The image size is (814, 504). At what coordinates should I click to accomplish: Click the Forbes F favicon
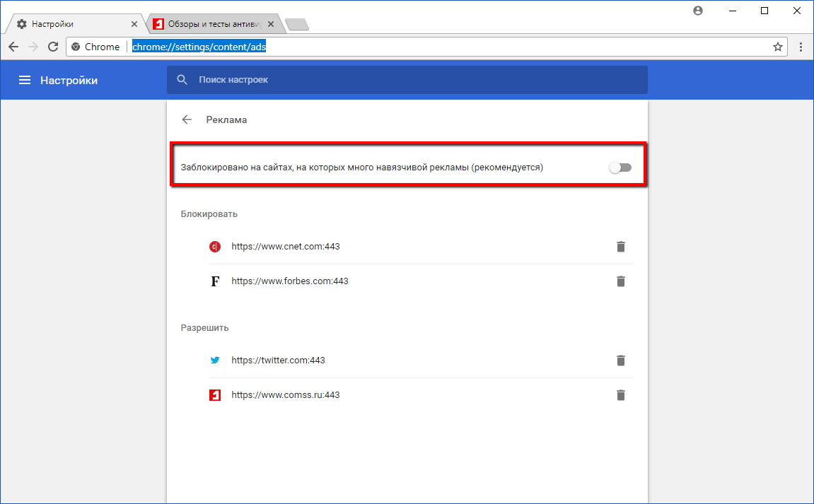[215, 281]
